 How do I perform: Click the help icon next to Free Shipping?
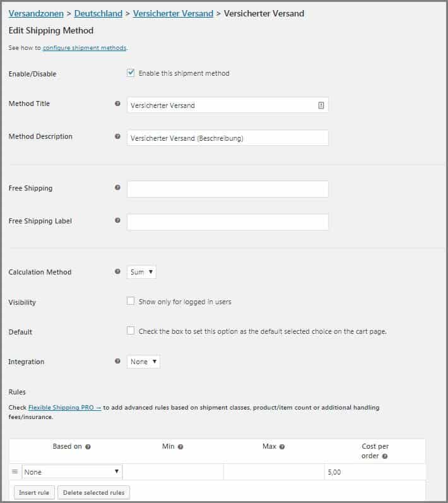click(x=117, y=188)
